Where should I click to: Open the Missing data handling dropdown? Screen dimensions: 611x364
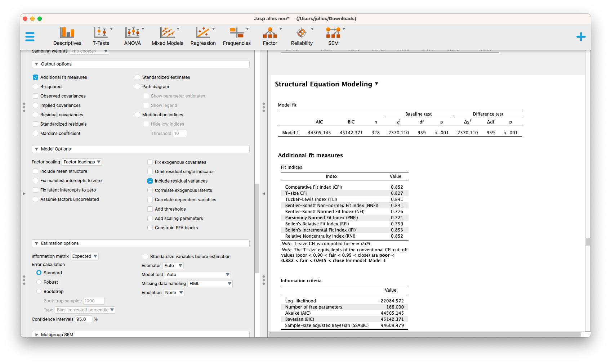coord(210,283)
